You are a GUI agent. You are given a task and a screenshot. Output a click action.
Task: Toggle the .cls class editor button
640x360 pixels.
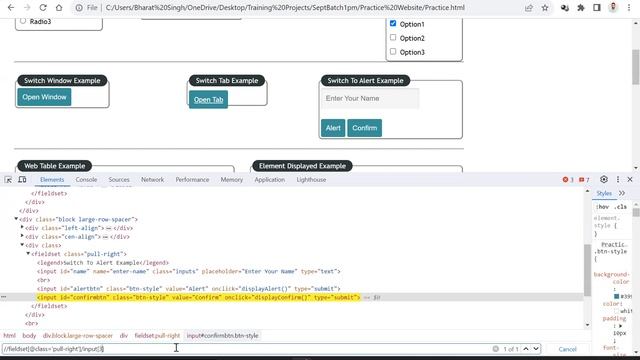tap(620, 207)
